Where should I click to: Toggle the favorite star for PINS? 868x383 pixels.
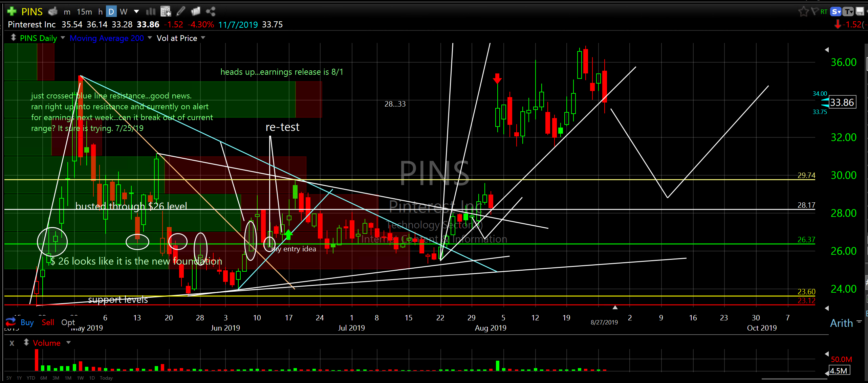point(803,12)
